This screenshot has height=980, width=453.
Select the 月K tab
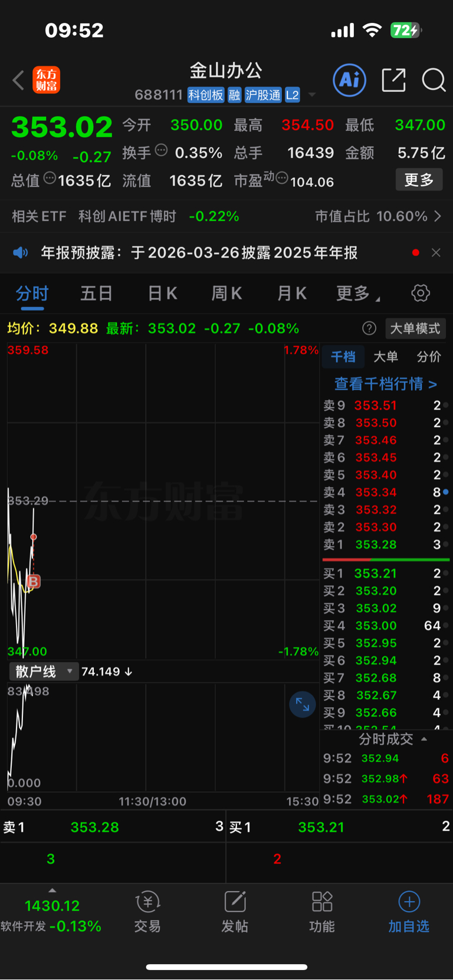[292, 293]
